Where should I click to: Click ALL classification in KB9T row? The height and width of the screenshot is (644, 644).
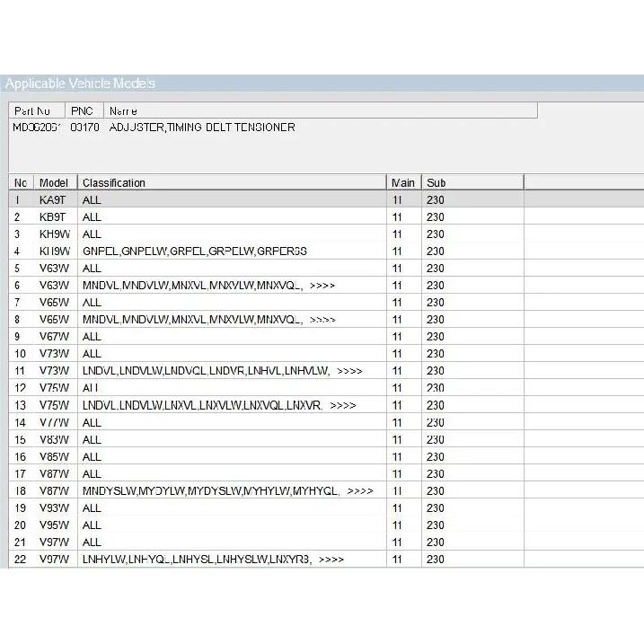tap(92, 216)
